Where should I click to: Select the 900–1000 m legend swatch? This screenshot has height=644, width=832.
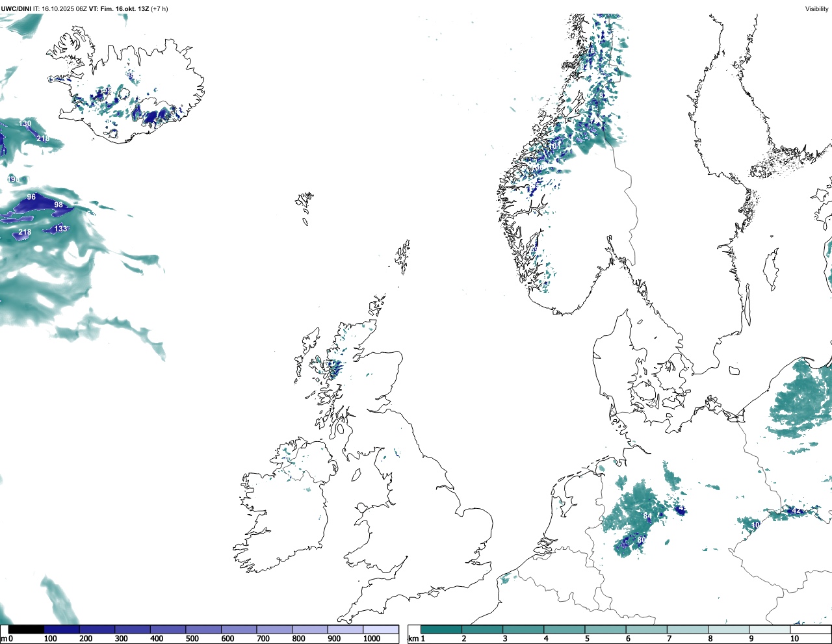coord(345,629)
